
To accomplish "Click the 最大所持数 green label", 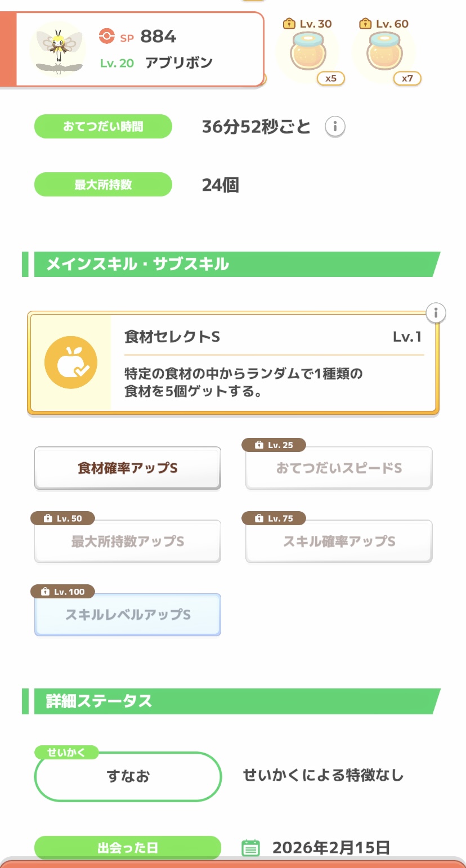I will pyautogui.click(x=103, y=185).
